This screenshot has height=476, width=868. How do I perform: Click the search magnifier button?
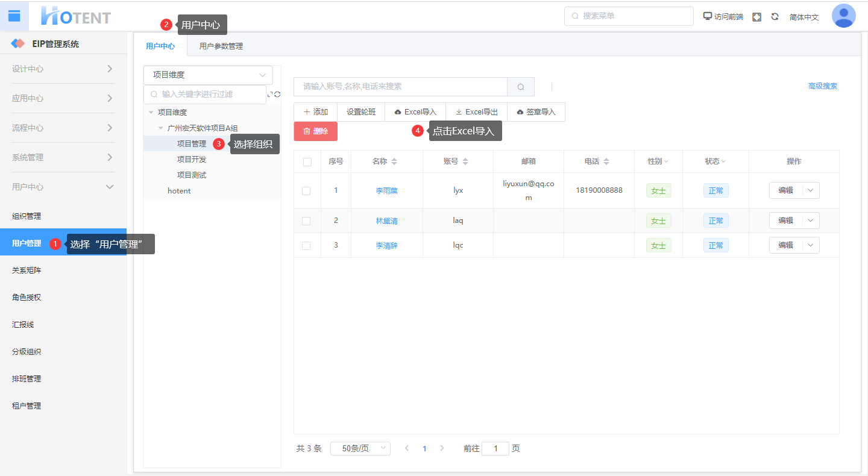pyautogui.click(x=521, y=87)
